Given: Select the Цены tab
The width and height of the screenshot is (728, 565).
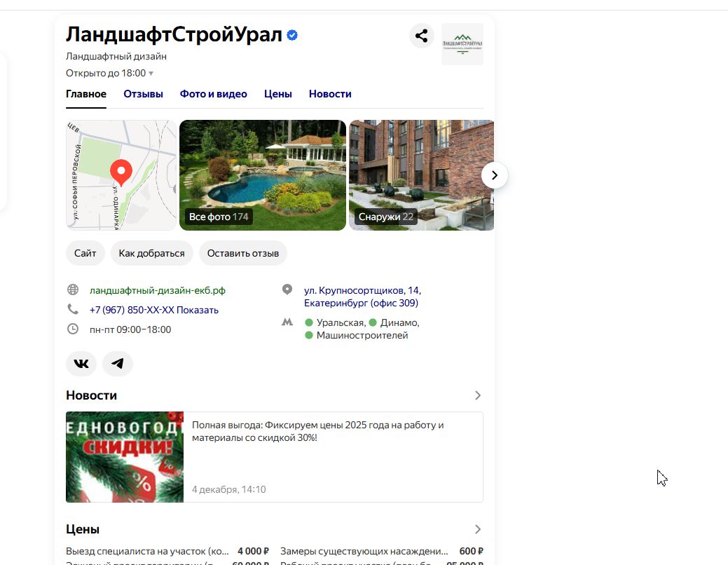Looking at the screenshot, I should point(277,94).
